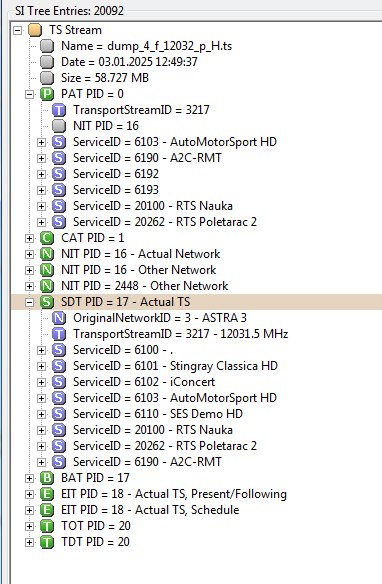The image size is (382, 584).
Task: Click the S icon of ServiceID 6110 SES Demo HD
Action: click(x=59, y=414)
